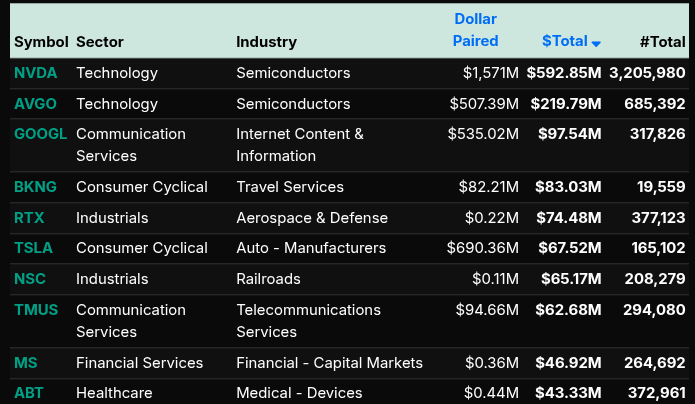Sort by the Sector column header
This screenshot has width=695, height=404.
(x=100, y=42)
